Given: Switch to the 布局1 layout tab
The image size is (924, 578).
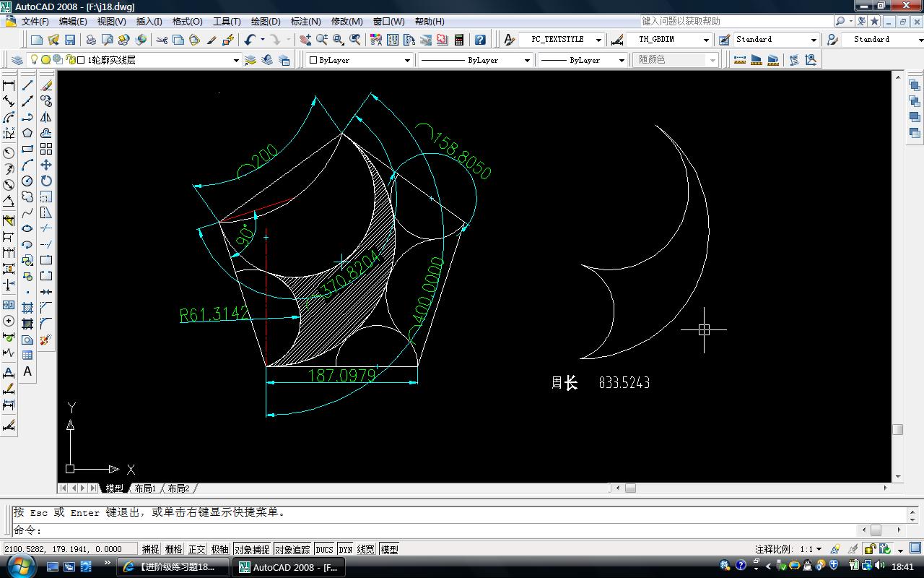Looking at the screenshot, I should pyautogui.click(x=145, y=488).
